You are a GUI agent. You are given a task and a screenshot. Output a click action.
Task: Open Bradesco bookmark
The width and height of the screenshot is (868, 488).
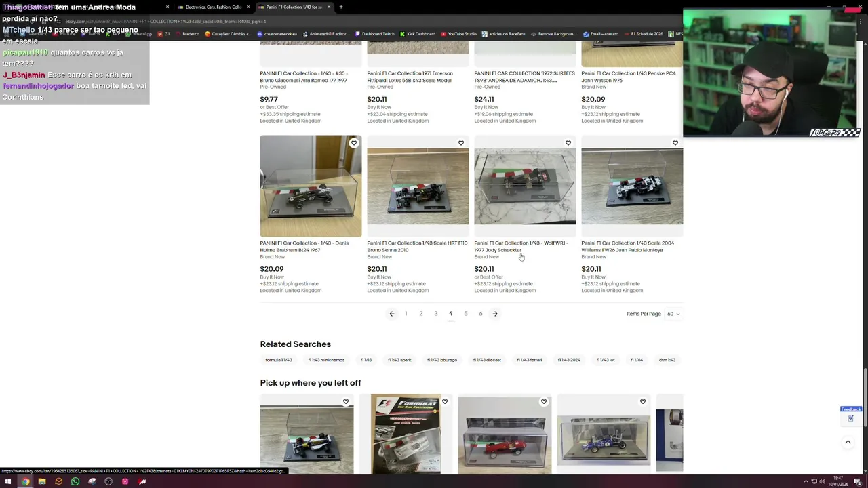tap(188, 34)
